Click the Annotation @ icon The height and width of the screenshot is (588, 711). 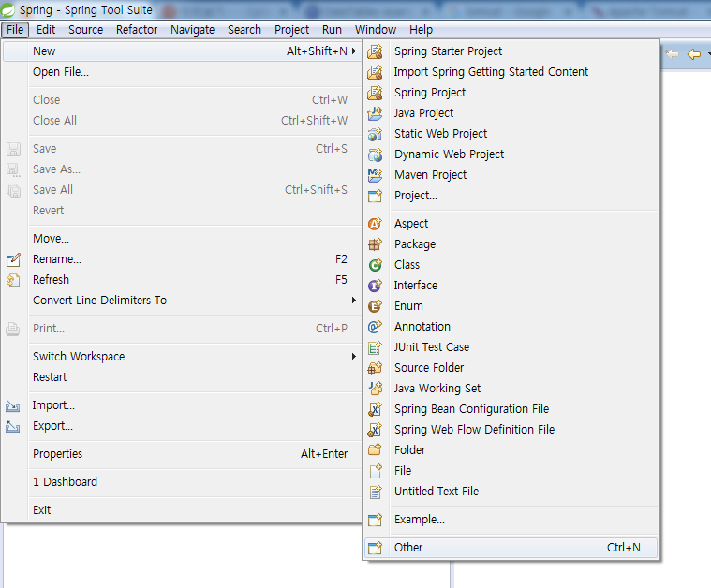coord(375,327)
